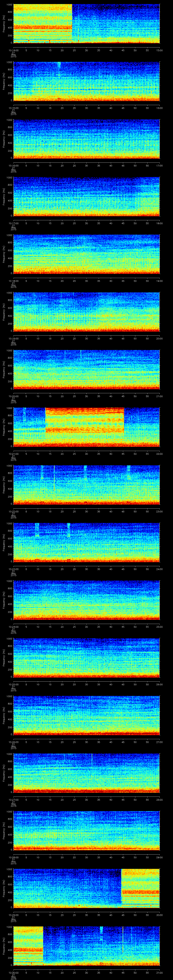
Task: Open the spectrogram panel starting at 10:16:00
Action: pyautogui.click(x=86, y=139)
